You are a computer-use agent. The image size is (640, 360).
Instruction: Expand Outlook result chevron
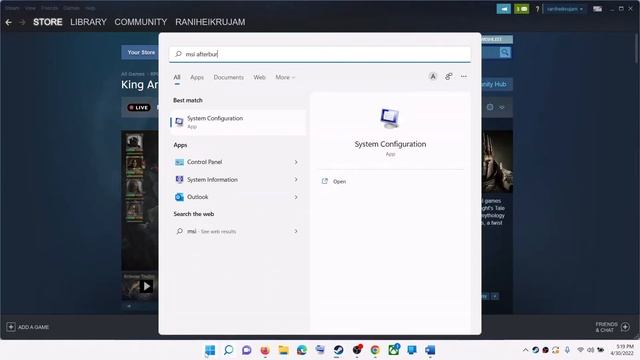[x=296, y=197]
